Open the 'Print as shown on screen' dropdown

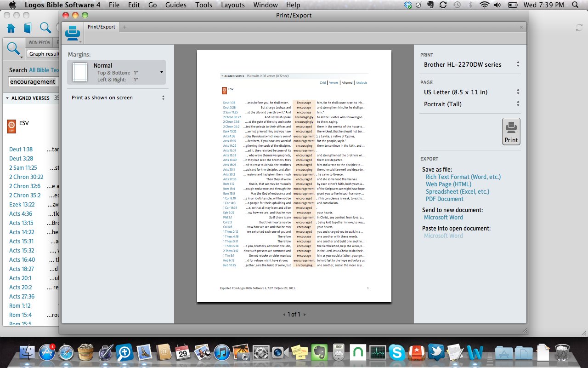pyautogui.click(x=118, y=98)
